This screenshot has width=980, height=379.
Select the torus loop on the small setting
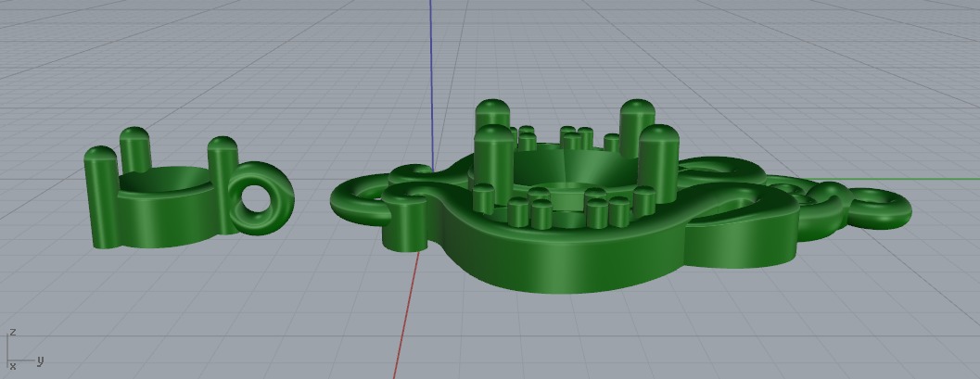[x=261, y=198]
